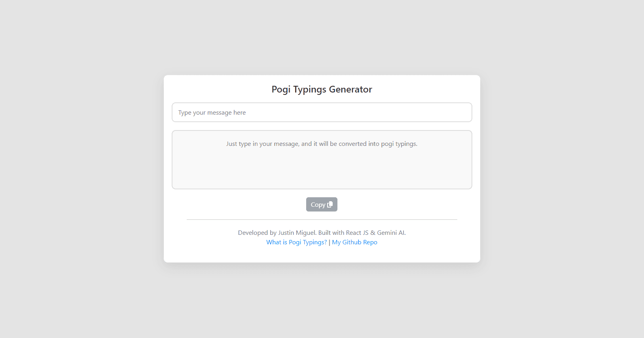Open the 'What is Pogi Typings?' link

[x=297, y=242]
